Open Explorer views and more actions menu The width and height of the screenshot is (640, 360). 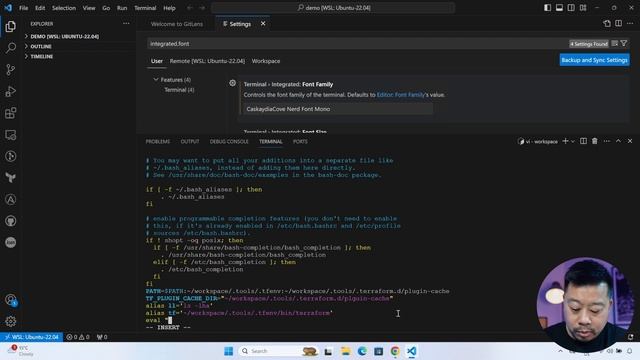tap(126, 24)
